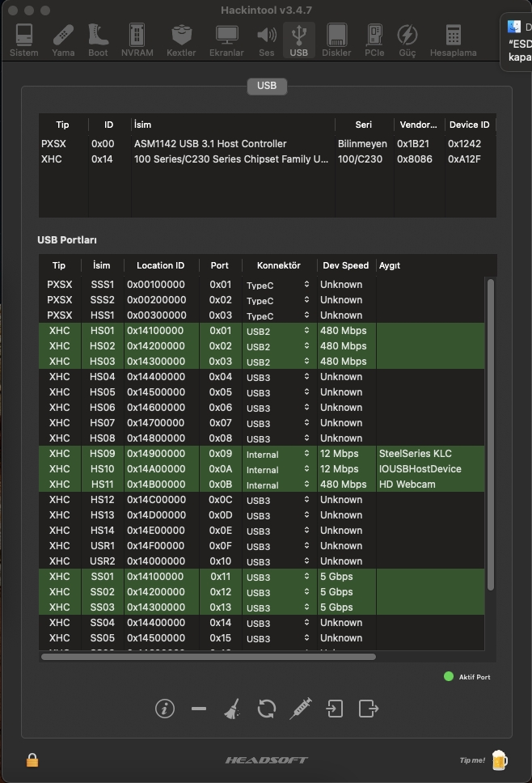Image resolution: width=532 pixels, height=783 pixels.
Task: Click the broom clear-all icon
Action: (x=232, y=709)
